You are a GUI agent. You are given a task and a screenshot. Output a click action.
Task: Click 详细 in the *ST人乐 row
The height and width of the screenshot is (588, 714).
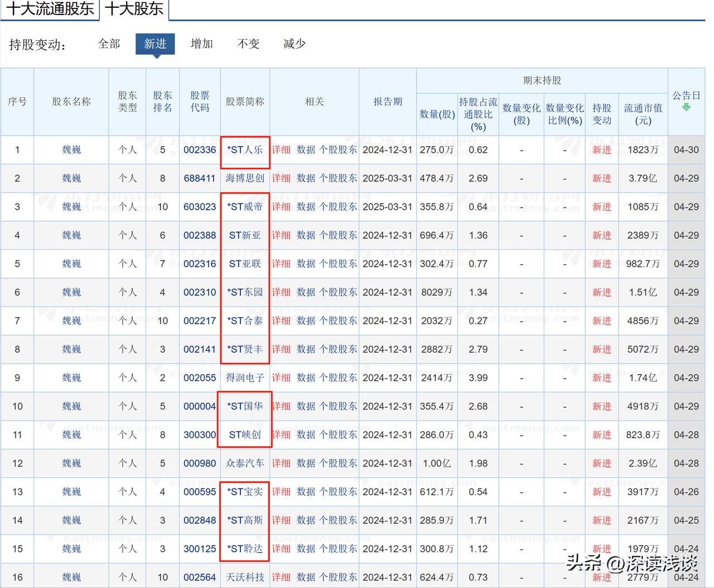[281, 150]
